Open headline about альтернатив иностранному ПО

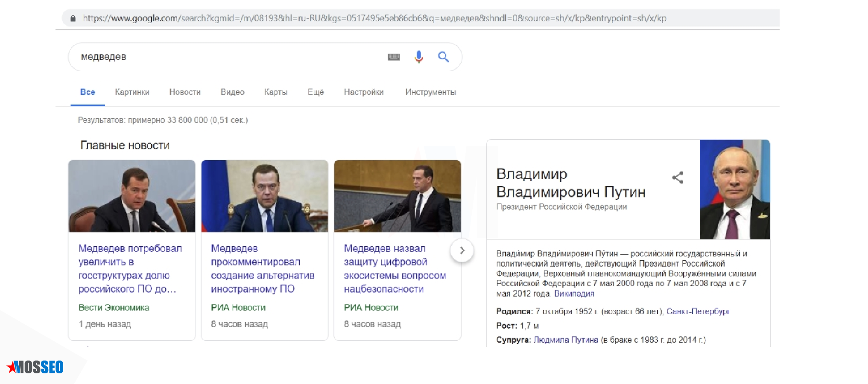coord(263,269)
